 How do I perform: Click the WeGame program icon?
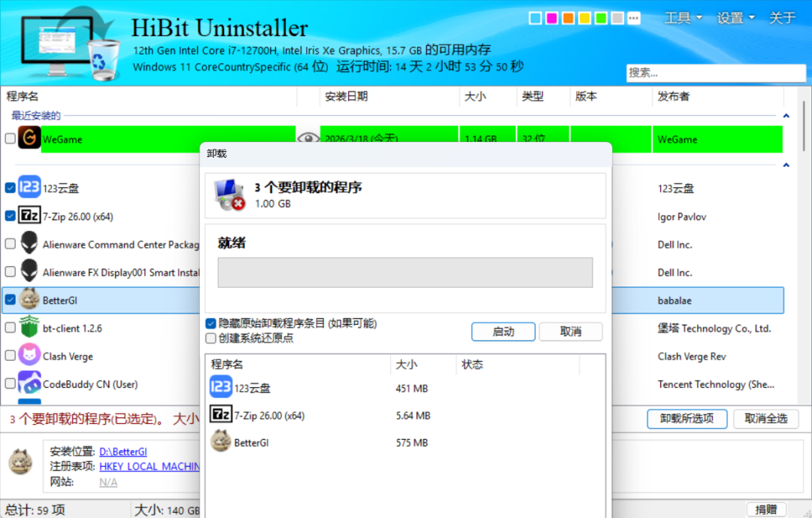pyautogui.click(x=29, y=138)
